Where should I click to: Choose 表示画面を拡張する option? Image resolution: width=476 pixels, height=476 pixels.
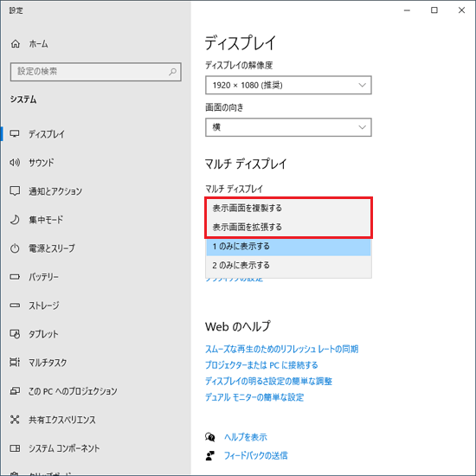[288, 227]
